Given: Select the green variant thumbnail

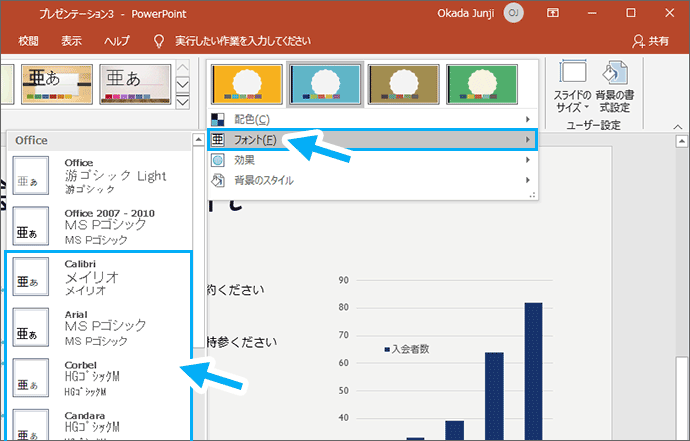Looking at the screenshot, I should coord(482,84).
